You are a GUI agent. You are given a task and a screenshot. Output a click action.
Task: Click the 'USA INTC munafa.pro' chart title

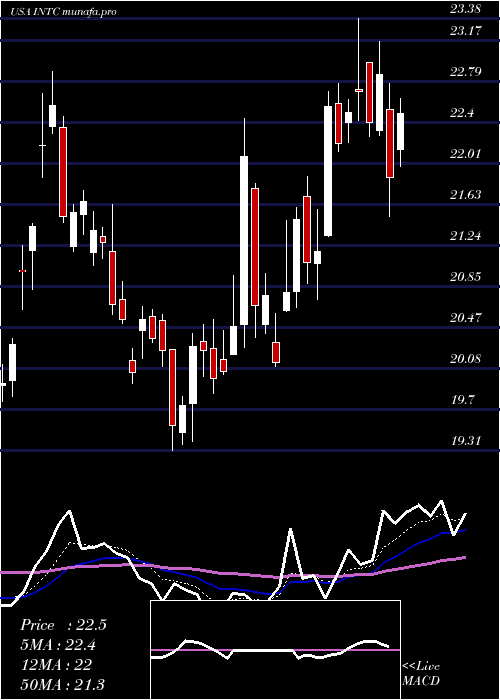click(65, 11)
